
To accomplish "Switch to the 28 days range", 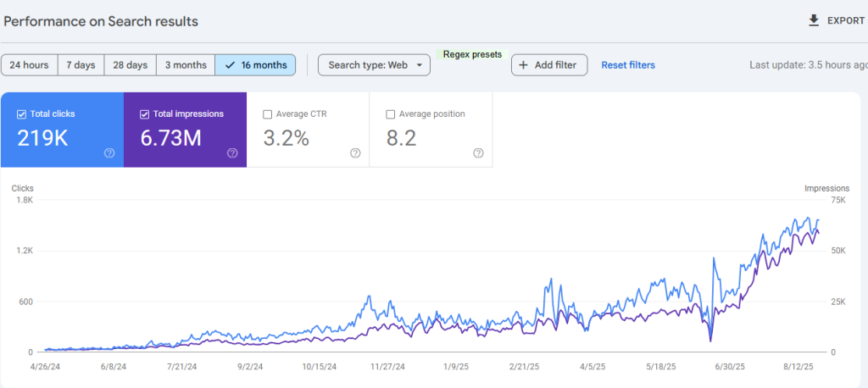I will click(131, 65).
